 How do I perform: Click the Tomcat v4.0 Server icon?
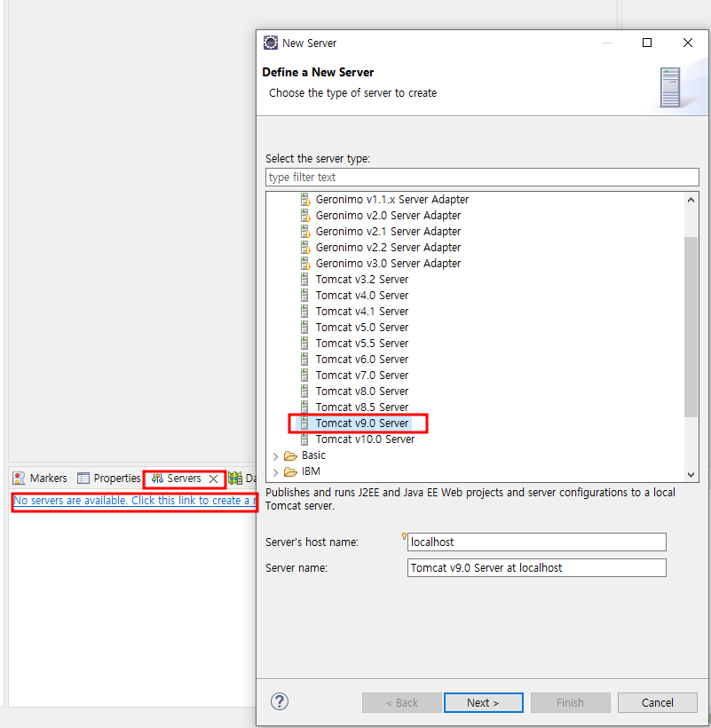[x=304, y=296]
